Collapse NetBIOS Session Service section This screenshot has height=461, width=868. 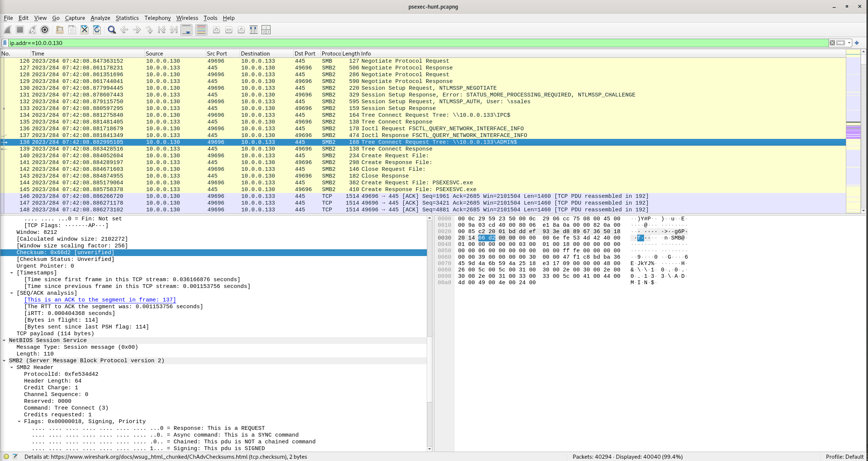4,340
